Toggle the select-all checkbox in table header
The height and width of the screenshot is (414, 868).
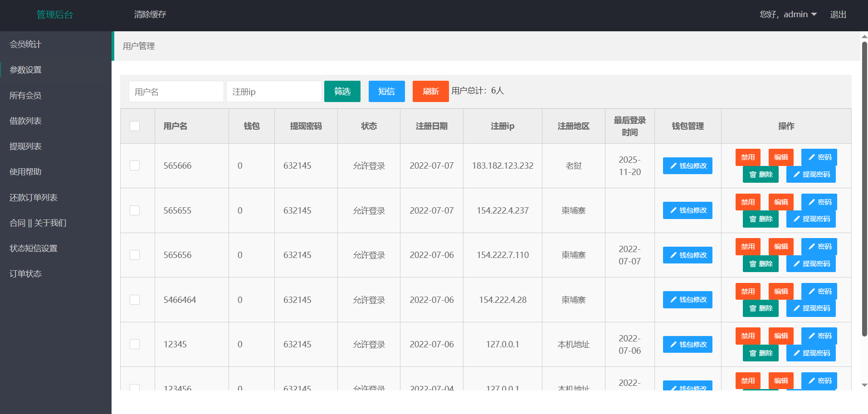(x=135, y=126)
